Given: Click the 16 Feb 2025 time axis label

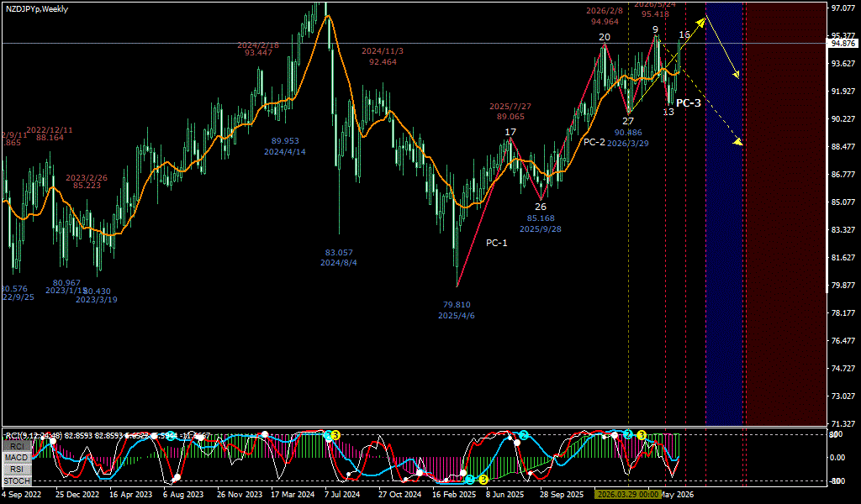Looking at the screenshot, I should [x=453, y=495].
